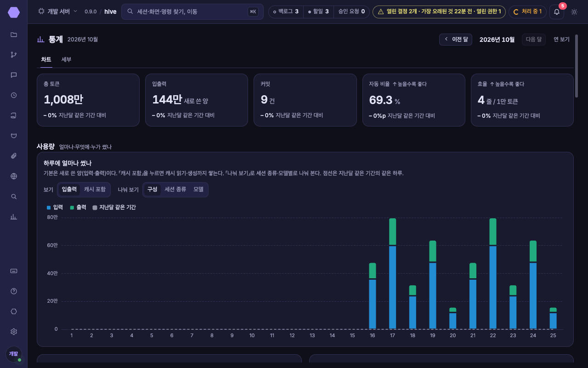588x368 pixels.
Task: Open the help question mark icon
Action: [x=14, y=291]
